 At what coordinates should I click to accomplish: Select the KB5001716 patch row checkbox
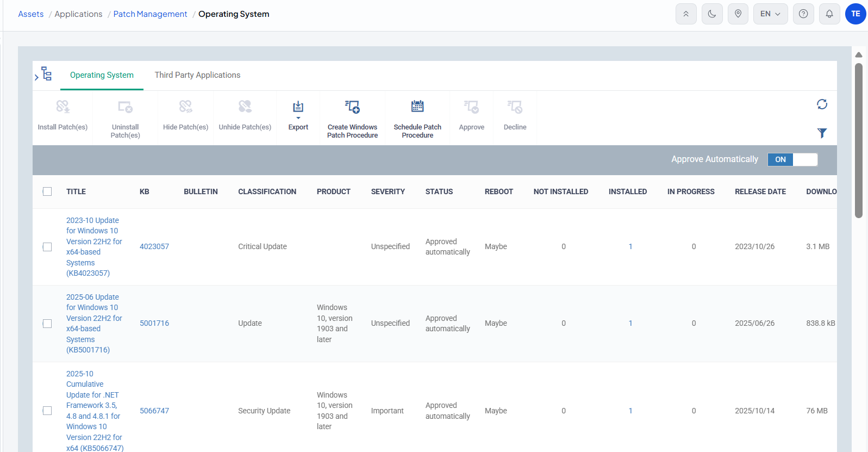(x=47, y=324)
